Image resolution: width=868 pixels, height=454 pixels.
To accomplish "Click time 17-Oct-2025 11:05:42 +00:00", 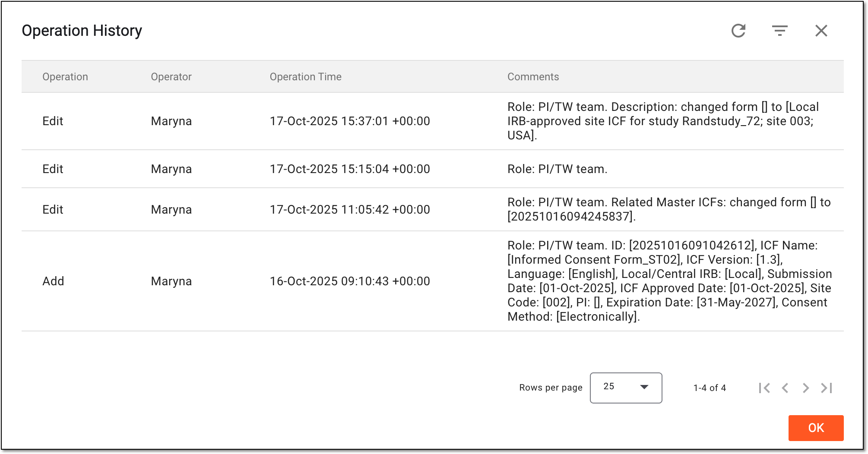I will (x=350, y=210).
